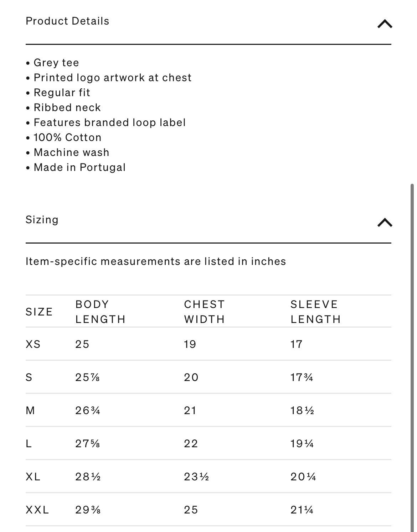The height and width of the screenshot is (532, 417).
Task: Click the '100% Cotton' bullet item
Action: (64, 137)
